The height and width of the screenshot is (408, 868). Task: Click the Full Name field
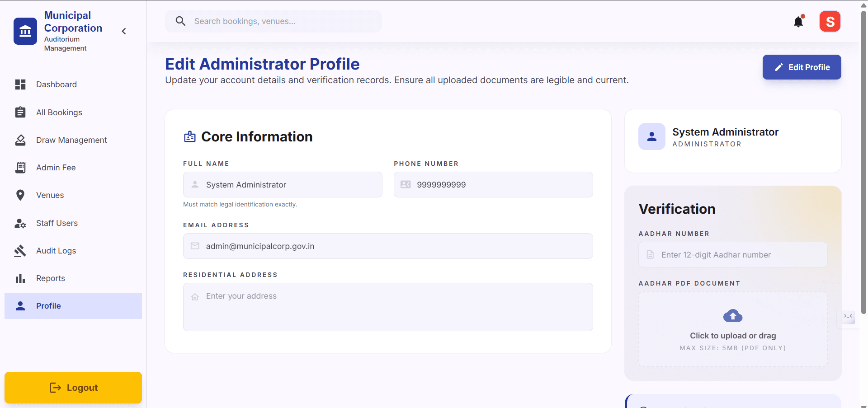point(283,184)
